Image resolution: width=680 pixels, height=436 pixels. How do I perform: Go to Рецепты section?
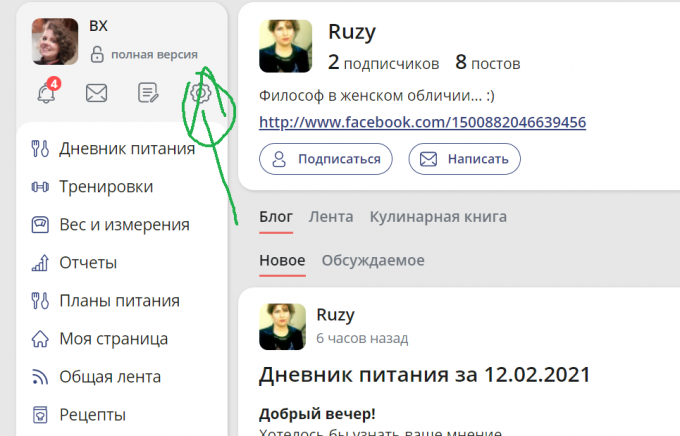point(92,414)
